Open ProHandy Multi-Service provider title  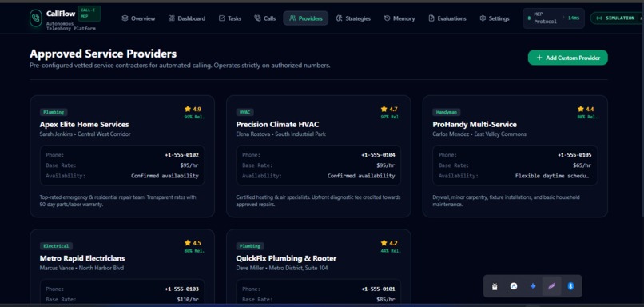click(475, 125)
